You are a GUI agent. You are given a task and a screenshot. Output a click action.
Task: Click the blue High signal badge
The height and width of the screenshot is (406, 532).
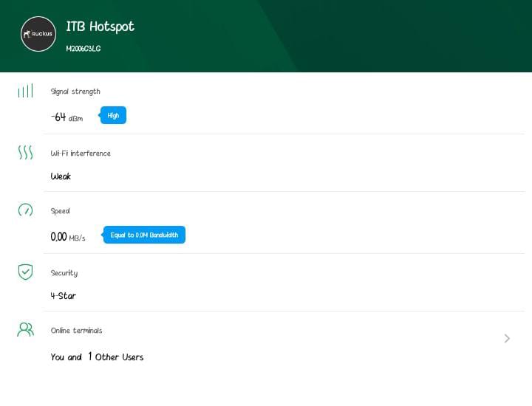pos(113,116)
